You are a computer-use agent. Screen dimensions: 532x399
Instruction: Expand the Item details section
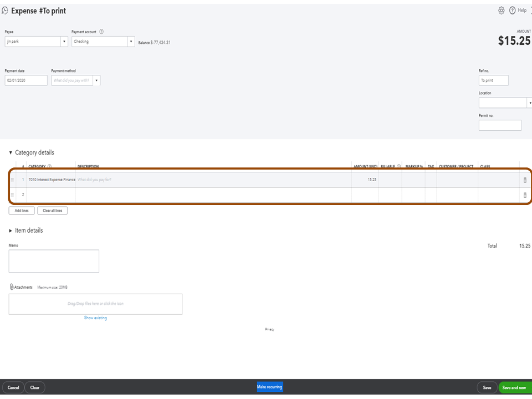11,231
